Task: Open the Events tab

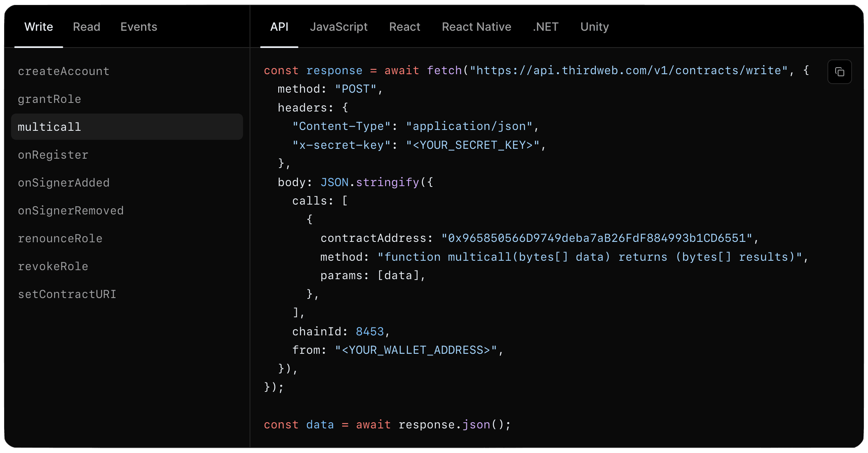Action: click(x=139, y=27)
